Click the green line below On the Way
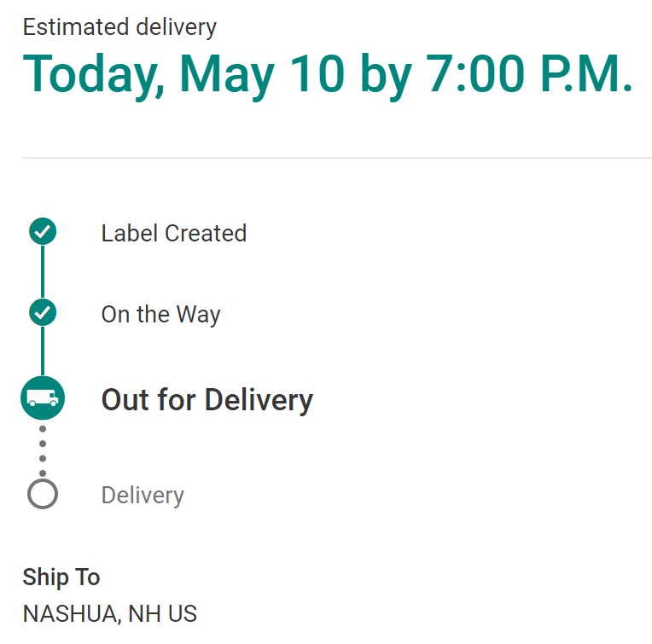652x644 pixels. point(43,351)
